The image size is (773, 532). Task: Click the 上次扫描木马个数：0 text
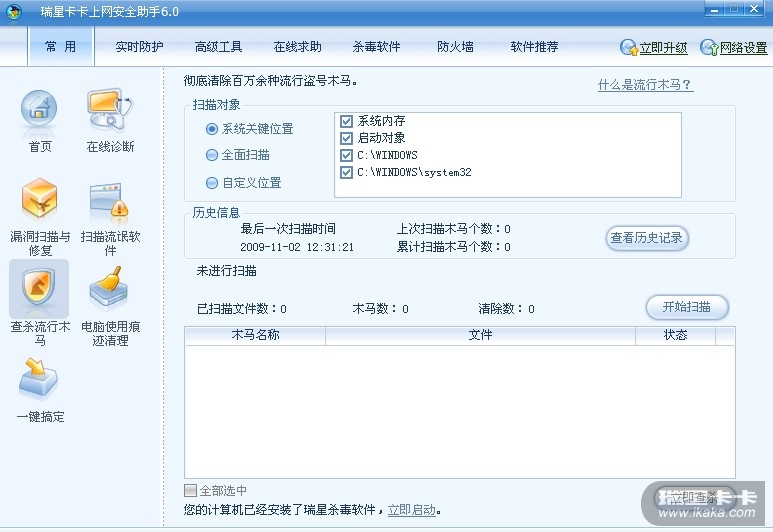coord(454,229)
